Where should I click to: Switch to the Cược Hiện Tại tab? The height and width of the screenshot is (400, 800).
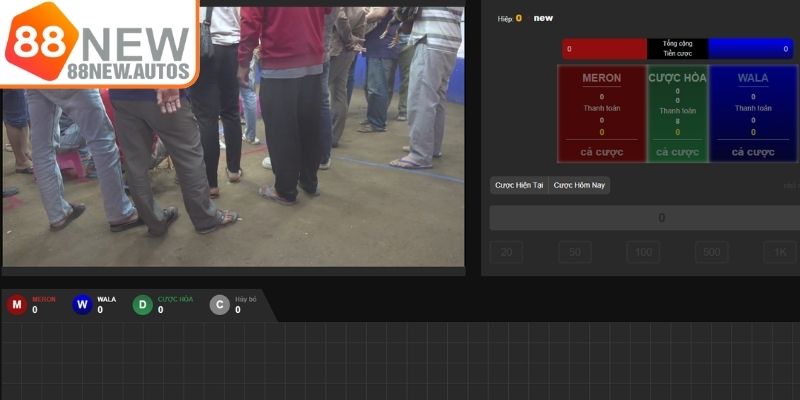[519, 185]
